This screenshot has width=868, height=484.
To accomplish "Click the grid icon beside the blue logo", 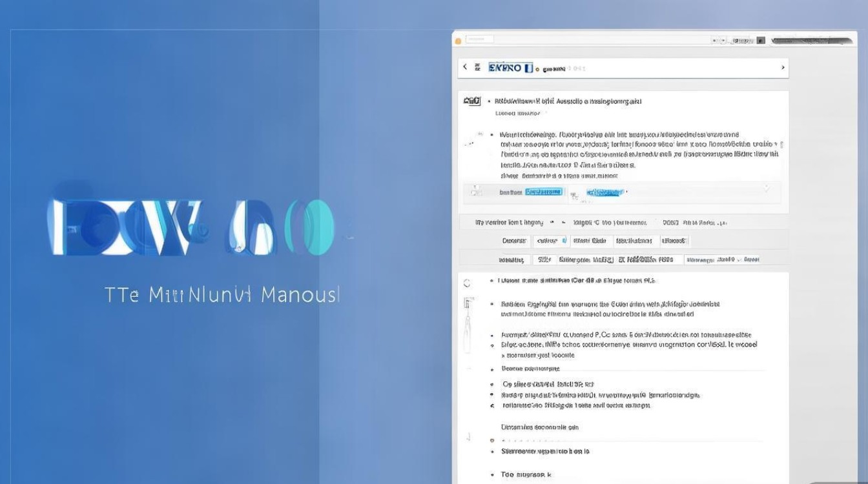I will click(x=478, y=67).
